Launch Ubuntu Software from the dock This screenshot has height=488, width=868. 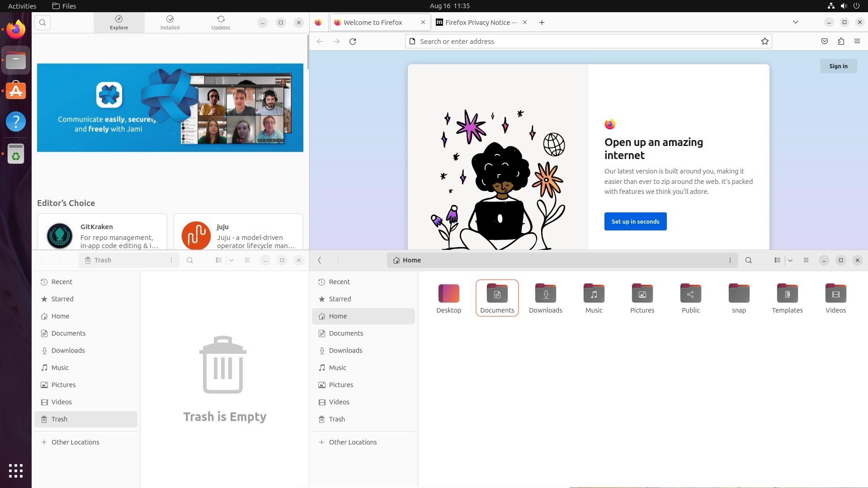[x=16, y=90]
